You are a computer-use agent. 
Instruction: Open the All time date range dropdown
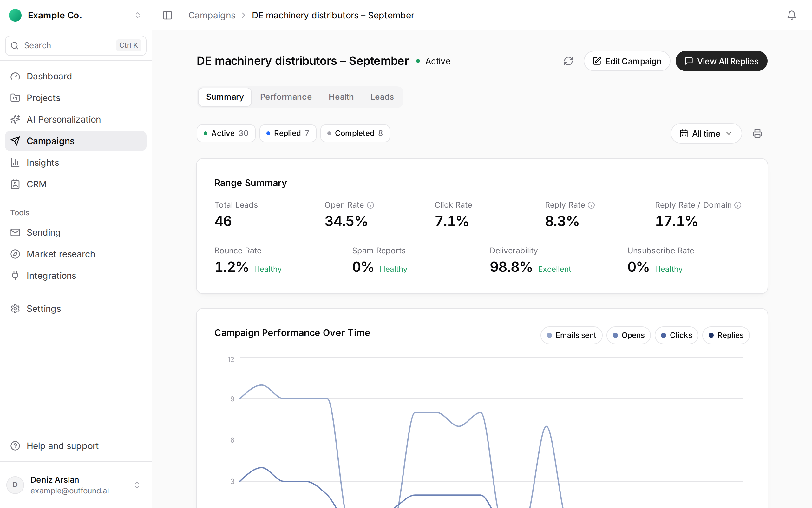pyautogui.click(x=706, y=133)
